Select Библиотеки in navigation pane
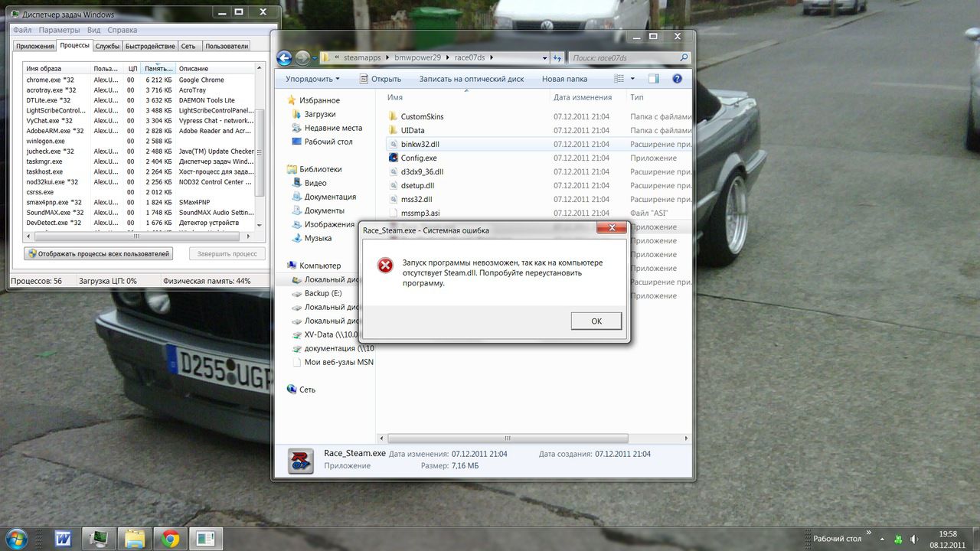Image resolution: width=980 pixels, height=551 pixels. coord(321,169)
